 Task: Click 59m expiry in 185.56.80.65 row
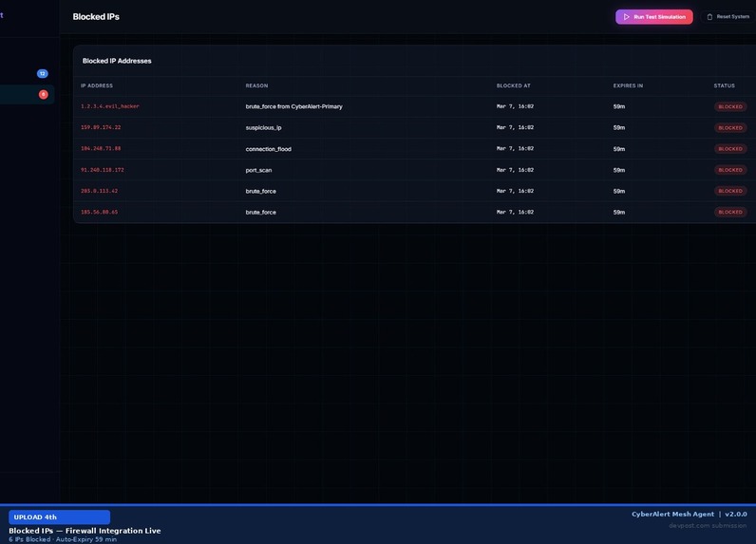pos(619,212)
